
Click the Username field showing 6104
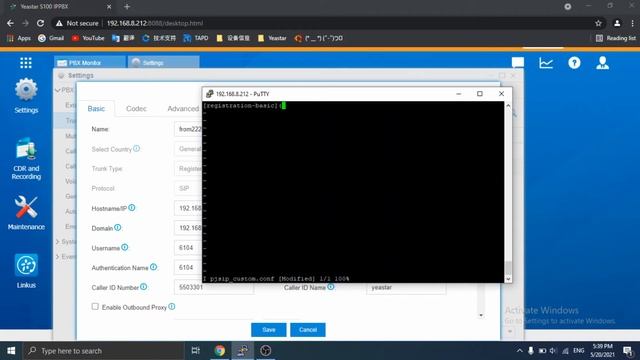pos(188,247)
